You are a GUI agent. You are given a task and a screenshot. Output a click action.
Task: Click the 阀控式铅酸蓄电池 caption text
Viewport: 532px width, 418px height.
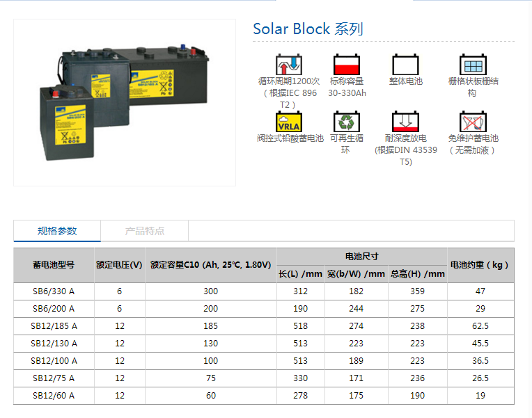[290, 138]
